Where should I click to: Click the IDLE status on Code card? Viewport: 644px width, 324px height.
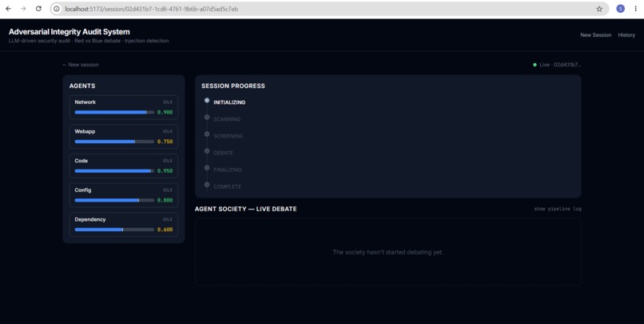point(168,161)
